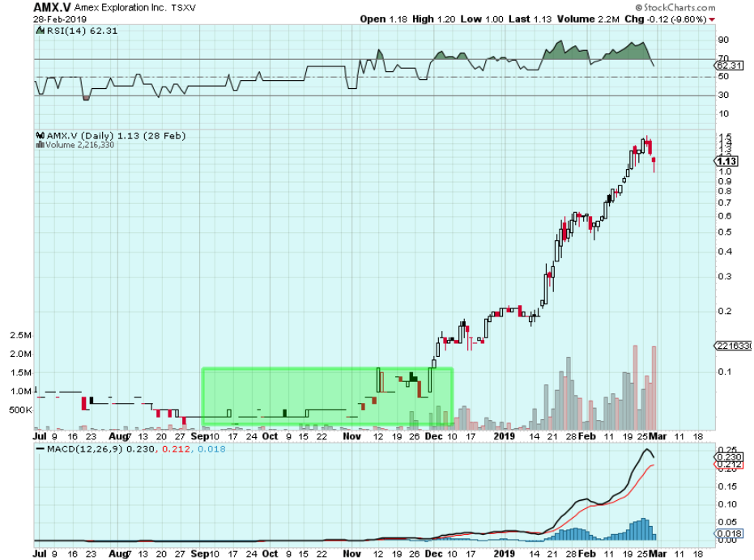The height and width of the screenshot is (560, 754).
Task: Click the TSXV exchange label
Action: tap(183, 8)
